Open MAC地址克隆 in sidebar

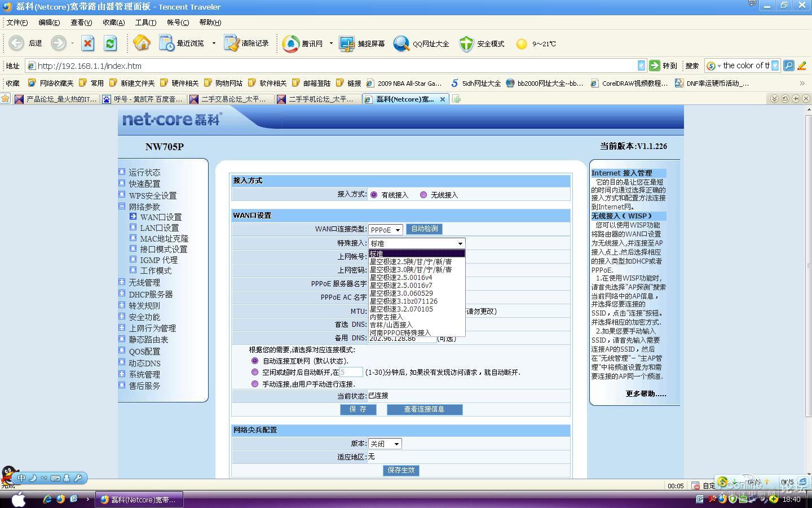point(164,238)
